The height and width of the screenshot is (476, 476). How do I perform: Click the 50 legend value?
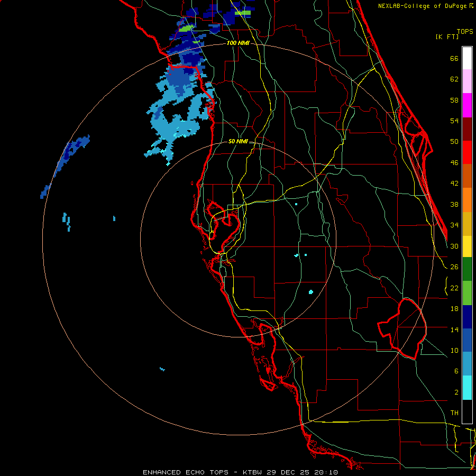coord(454,142)
